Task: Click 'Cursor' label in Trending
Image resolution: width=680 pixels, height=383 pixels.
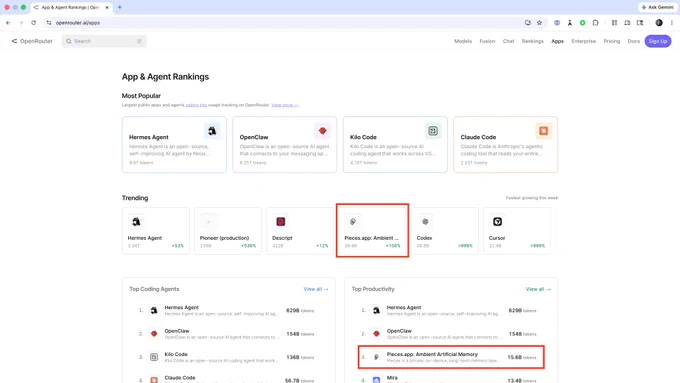Action: 497,238
